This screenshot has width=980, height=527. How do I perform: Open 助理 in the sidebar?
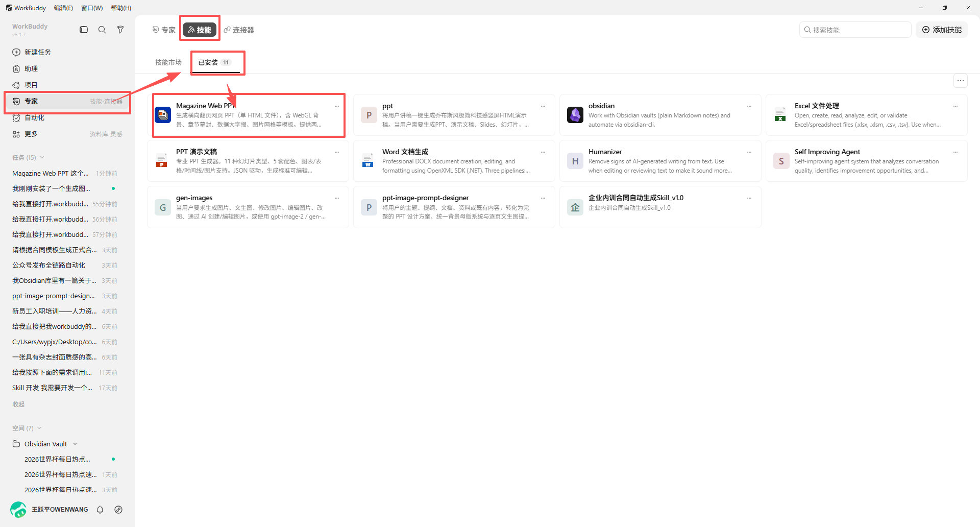67,68
